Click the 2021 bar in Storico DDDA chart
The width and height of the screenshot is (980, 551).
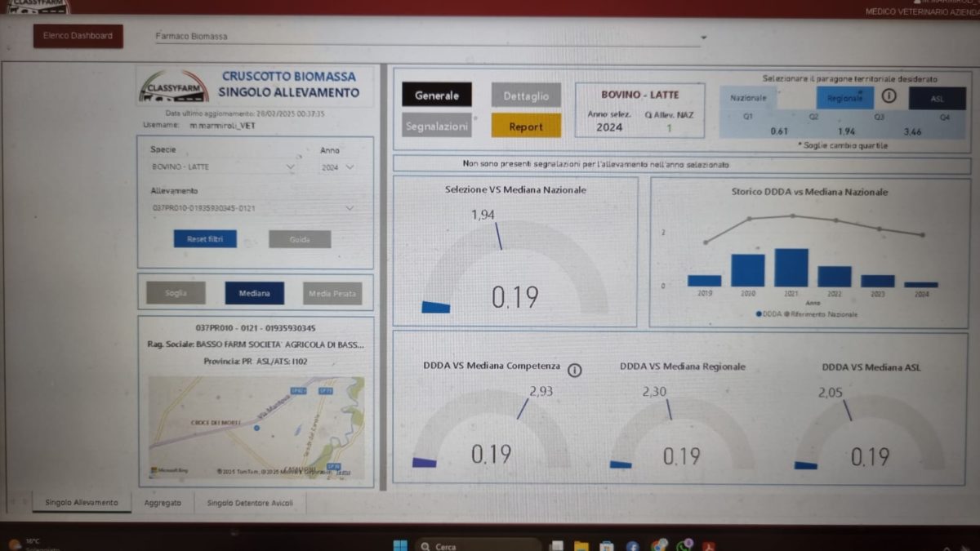(x=791, y=268)
